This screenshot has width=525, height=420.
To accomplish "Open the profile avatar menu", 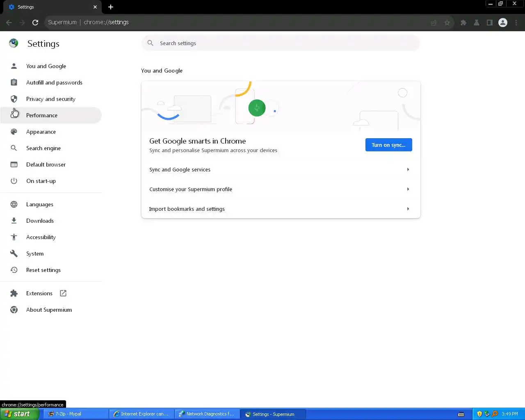I will coord(503,23).
